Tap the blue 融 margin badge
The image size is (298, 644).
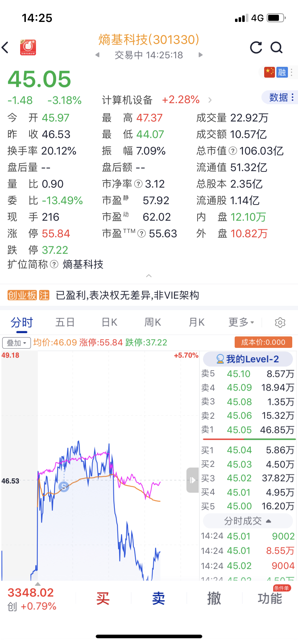(282, 72)
